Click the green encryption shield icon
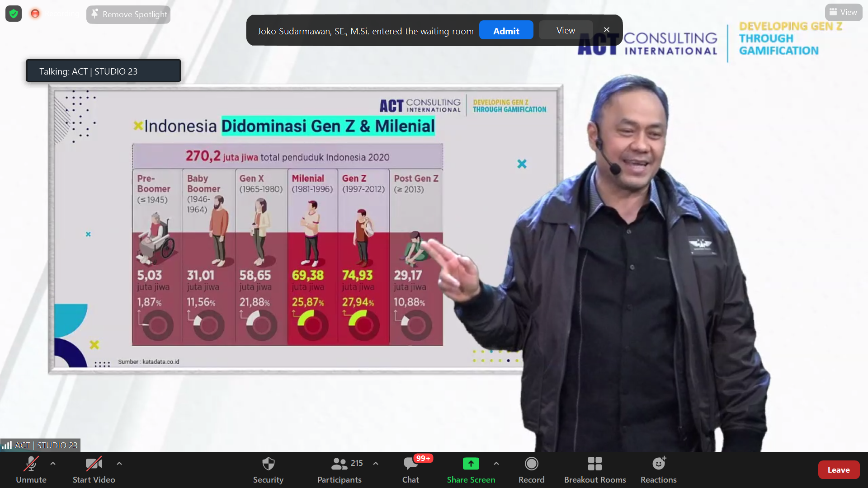The image size is (868, 488). (14, 14)
